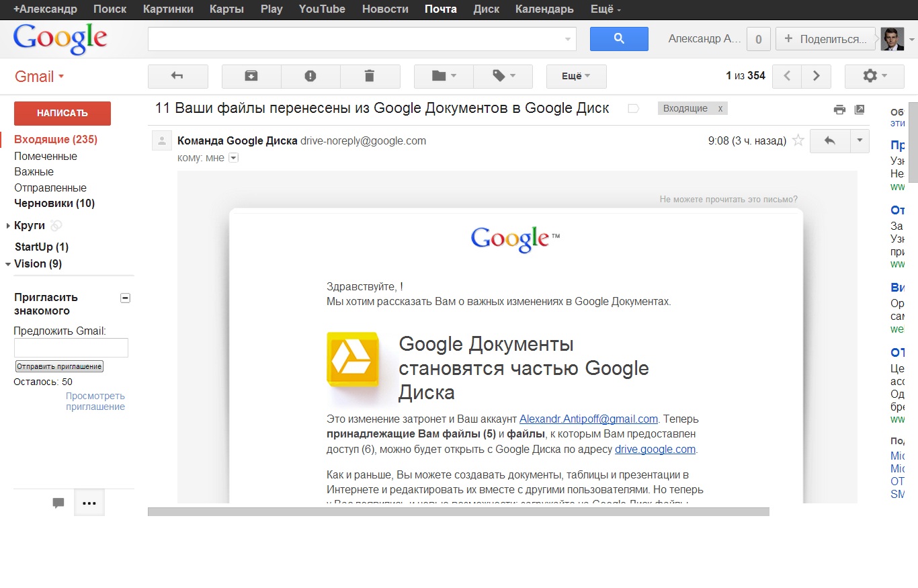Go to the older message arrow
The width and height of the screenshot is (918, 588).
tap(817, 77)
